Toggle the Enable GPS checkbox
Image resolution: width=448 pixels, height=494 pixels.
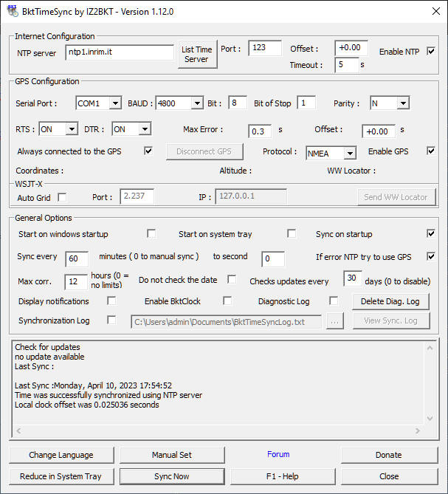click(431, 151)
